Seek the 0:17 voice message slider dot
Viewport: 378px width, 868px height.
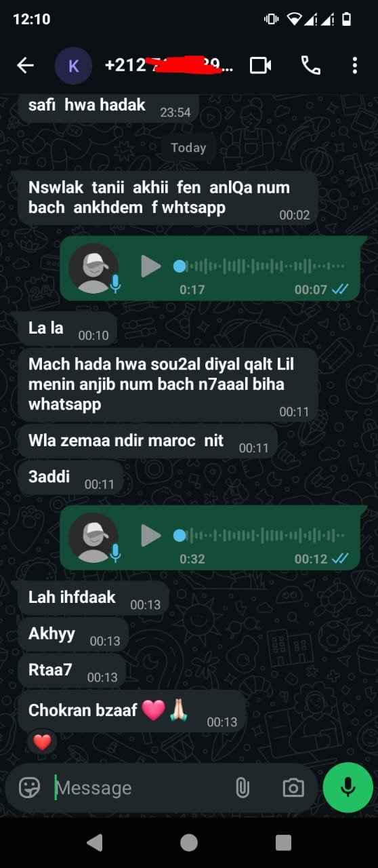180,267
